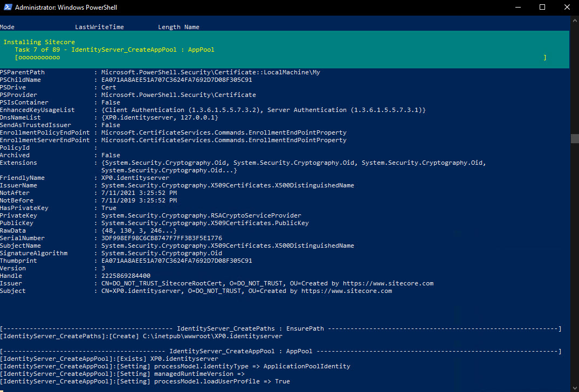Image resolution: width=579 pixels, height=392 pixels.
Task: Maximize the PowerShell window
Action: pos(542,8)
